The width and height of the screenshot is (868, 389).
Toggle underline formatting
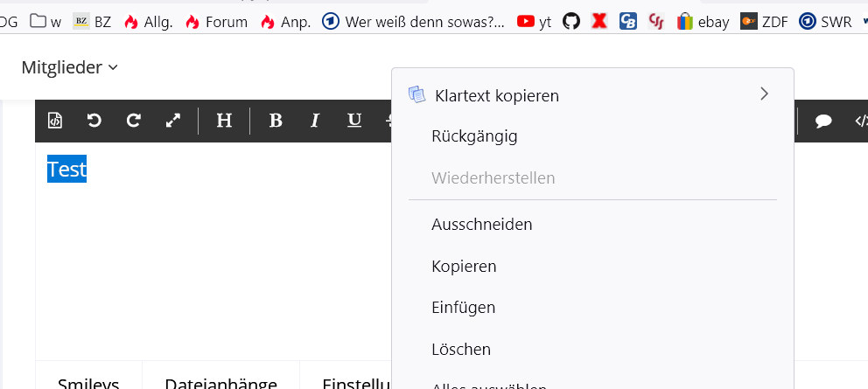(354, 121)
